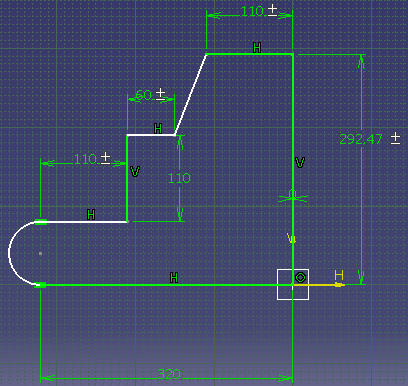Select the 60 horizontal dimension constraint

144,95
